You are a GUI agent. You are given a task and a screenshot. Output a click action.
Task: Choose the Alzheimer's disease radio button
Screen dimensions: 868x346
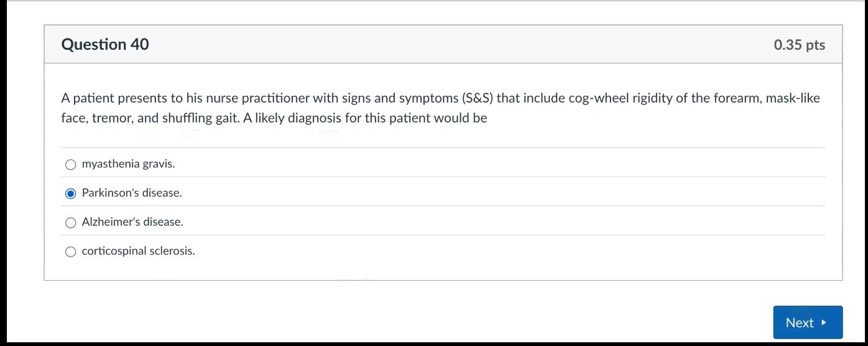click(71, 222)
